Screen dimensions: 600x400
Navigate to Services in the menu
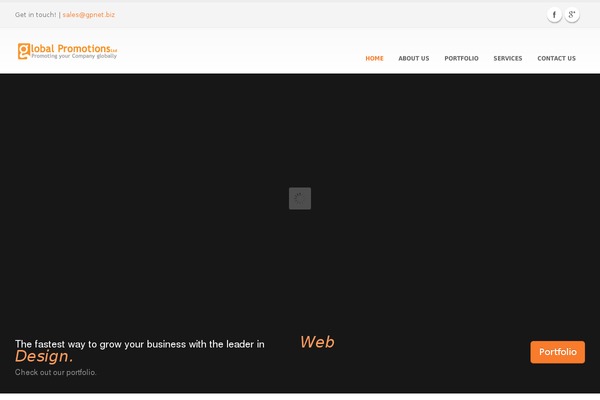[508, 59]
